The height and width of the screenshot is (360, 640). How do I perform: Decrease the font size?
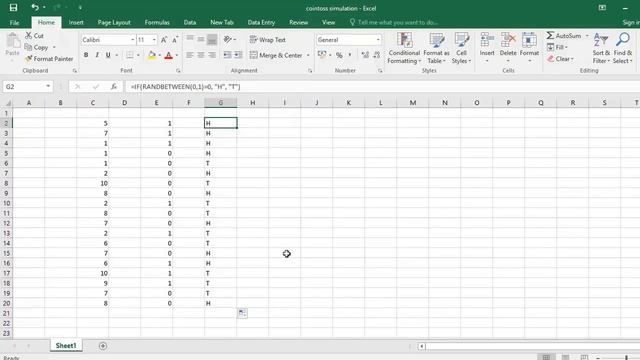(175, 40)
